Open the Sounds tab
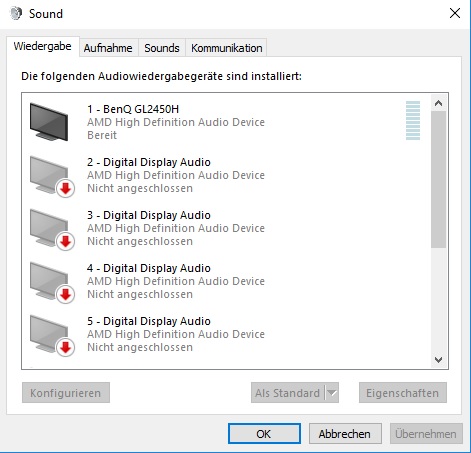Screen dimensions: 471x453 162,48
